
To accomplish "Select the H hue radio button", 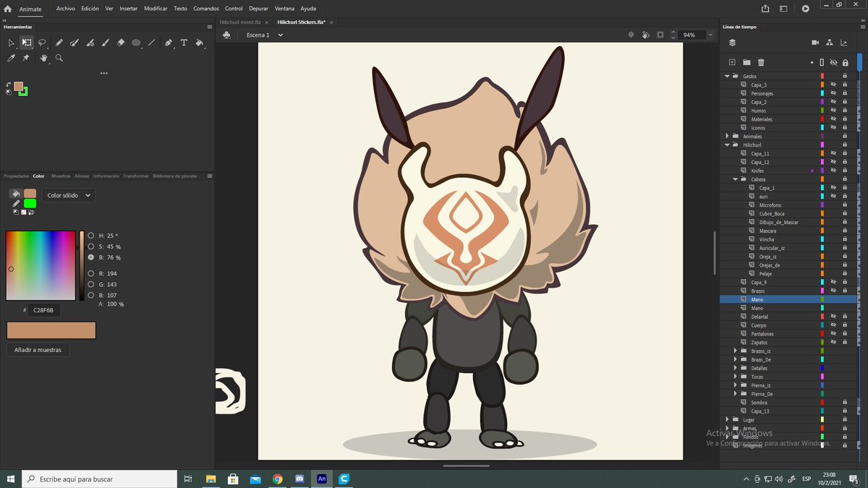I will (90, 236).
